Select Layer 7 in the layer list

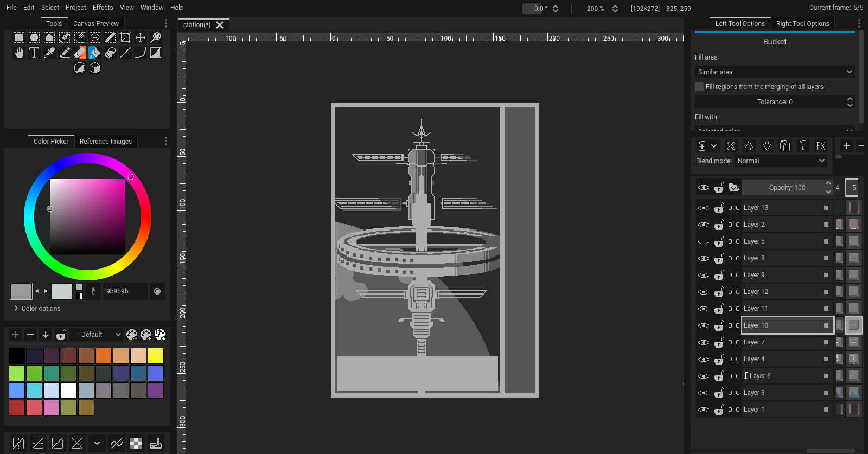[x=781, y=342]
